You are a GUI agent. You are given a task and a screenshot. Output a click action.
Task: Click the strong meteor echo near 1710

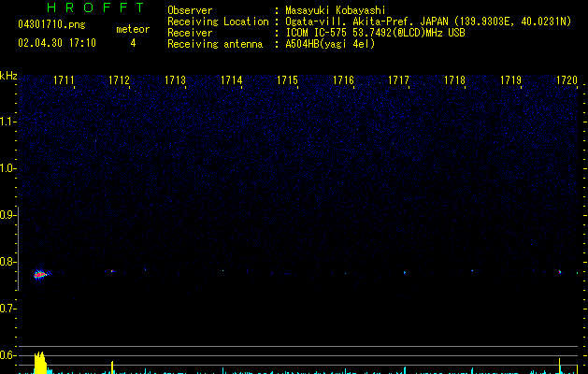[x=40, y=275]
